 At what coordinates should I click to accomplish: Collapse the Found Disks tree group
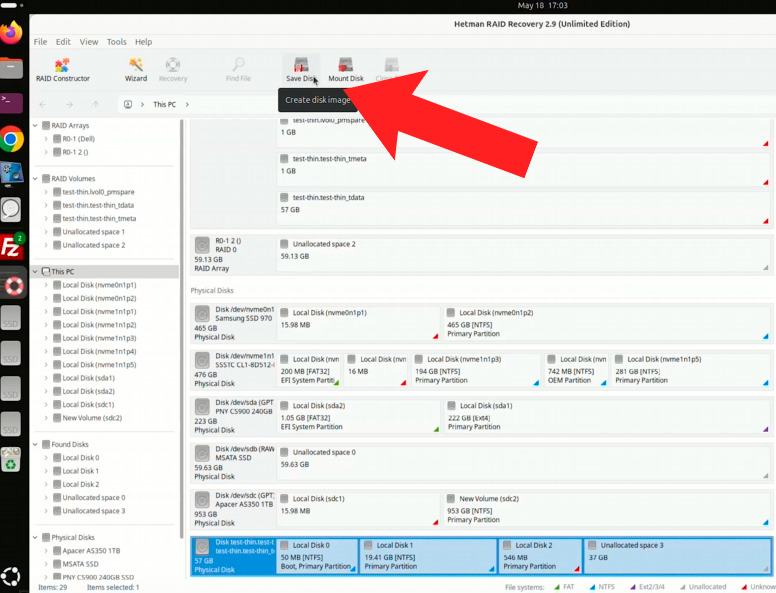(x=35, y=445)
